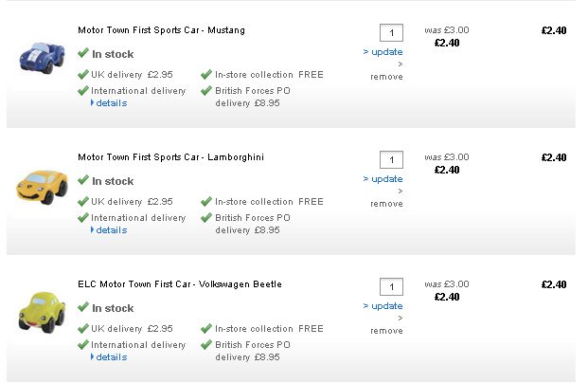Screen dimensions: 588x383
Task: Open Motor Town First Sports Car - Lamborghini
Action: 170,157
